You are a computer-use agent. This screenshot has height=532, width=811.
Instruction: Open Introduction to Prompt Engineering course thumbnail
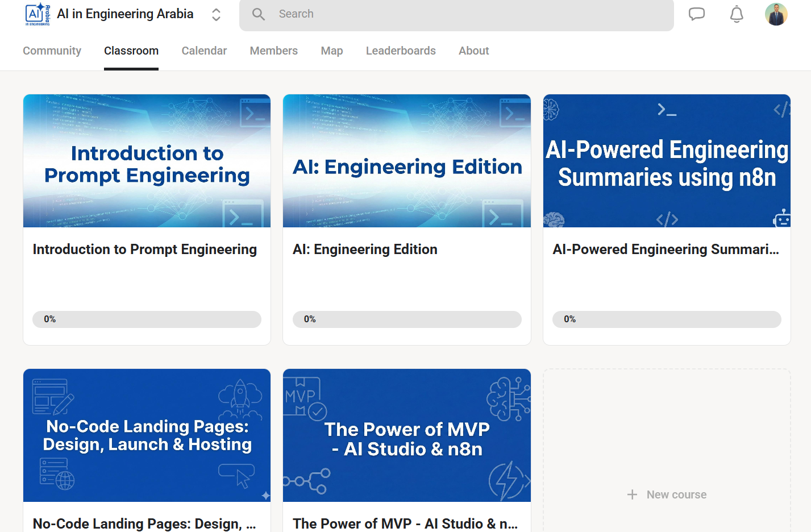(147, 161)
